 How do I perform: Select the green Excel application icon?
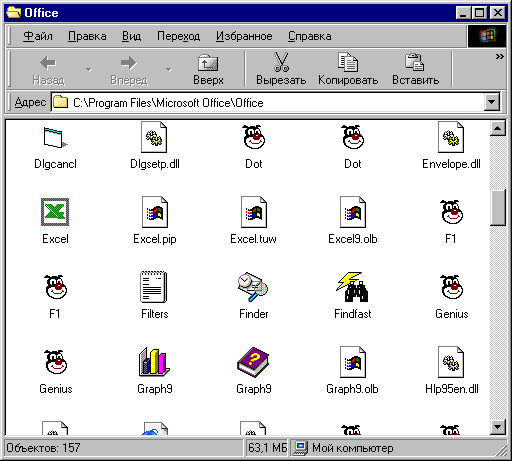coord(55,212)
